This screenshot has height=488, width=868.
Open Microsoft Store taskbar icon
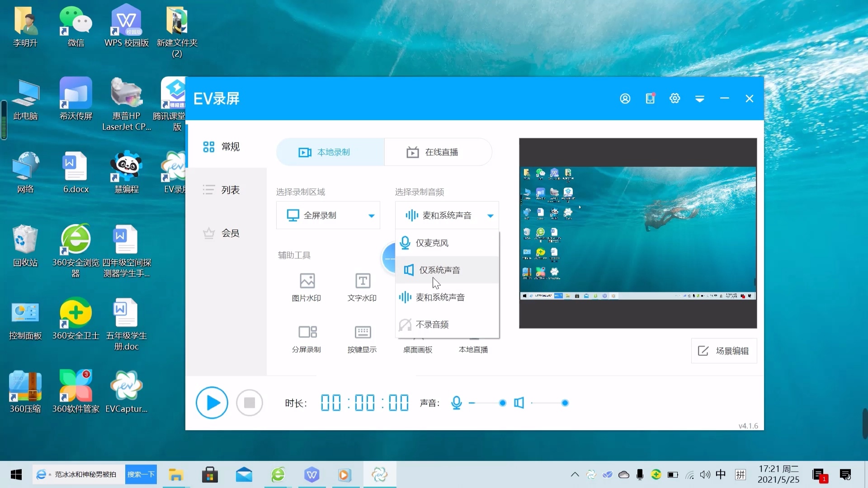[x=210, y=474]
